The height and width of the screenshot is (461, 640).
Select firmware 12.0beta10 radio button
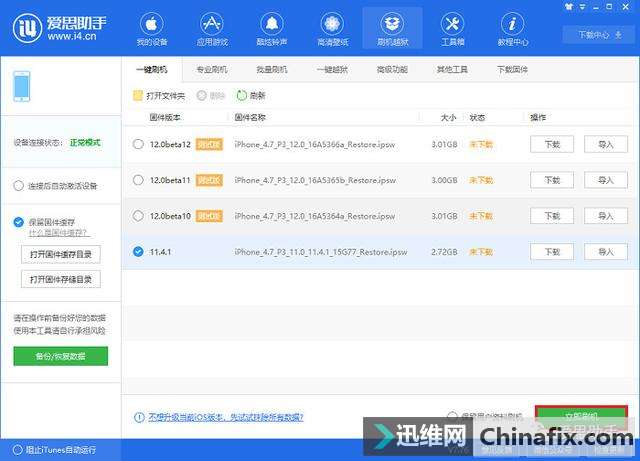138,216
